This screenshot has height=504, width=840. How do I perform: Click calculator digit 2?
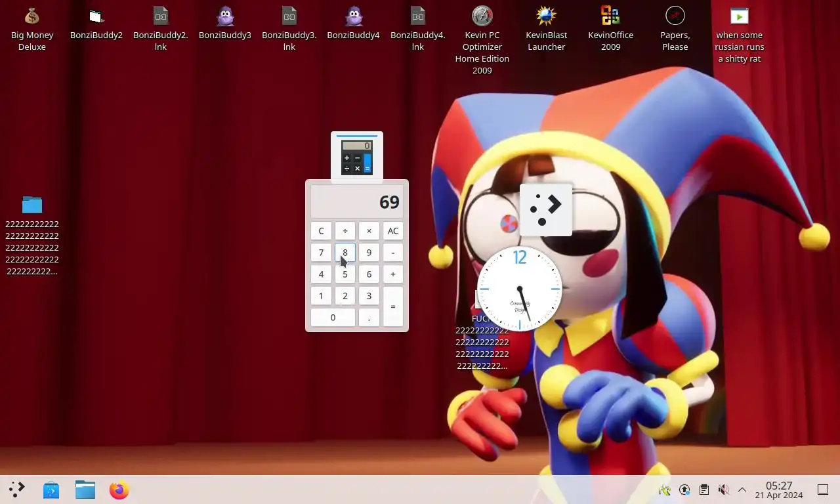click(345, 296)
